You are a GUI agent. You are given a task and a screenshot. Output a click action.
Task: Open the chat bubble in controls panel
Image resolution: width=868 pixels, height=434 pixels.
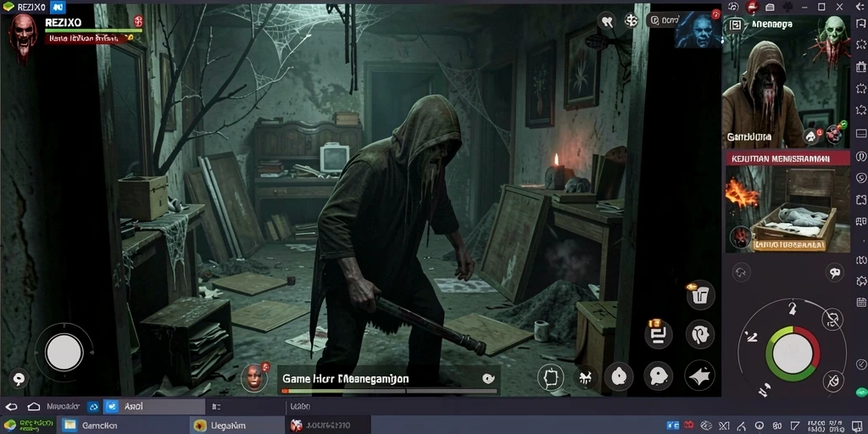[x=834, y=272]
